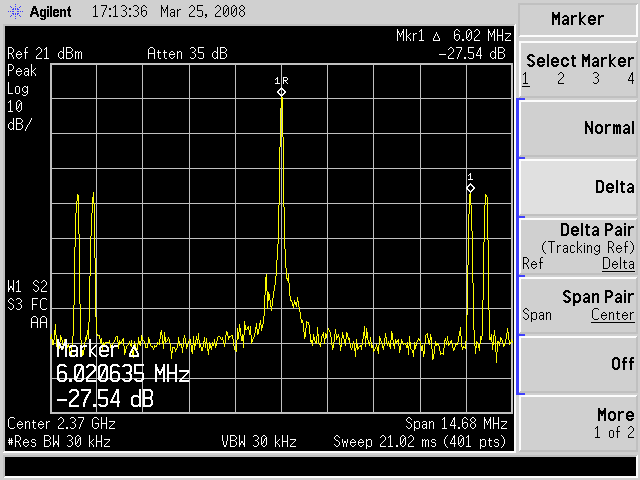
Task: Choose Ref in Delta Pair
Action: (x=532, y=264)
